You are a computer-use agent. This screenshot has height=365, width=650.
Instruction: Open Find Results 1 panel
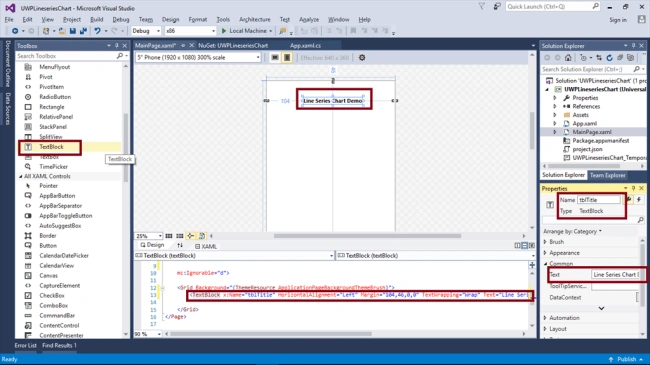(59, 346)
